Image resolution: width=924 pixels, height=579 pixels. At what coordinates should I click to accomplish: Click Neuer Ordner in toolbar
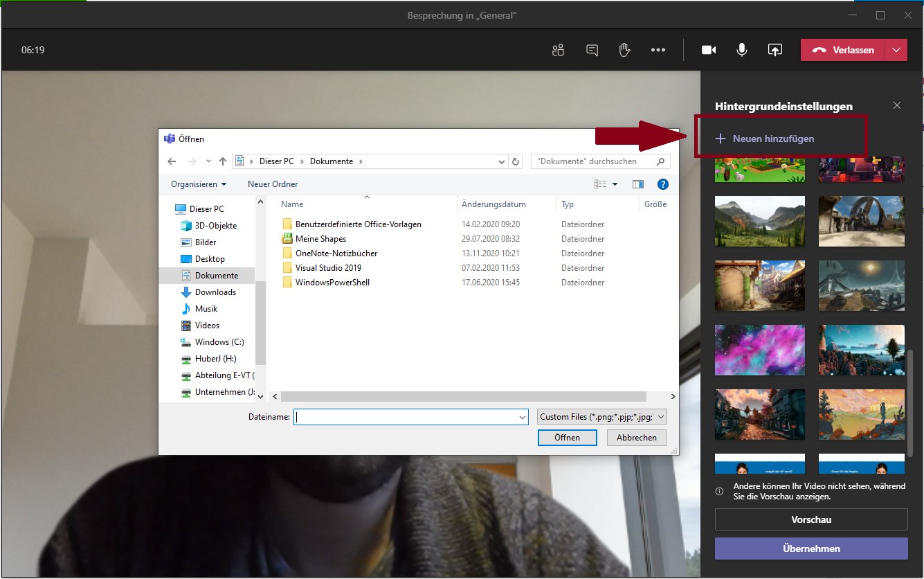(273, 184)
